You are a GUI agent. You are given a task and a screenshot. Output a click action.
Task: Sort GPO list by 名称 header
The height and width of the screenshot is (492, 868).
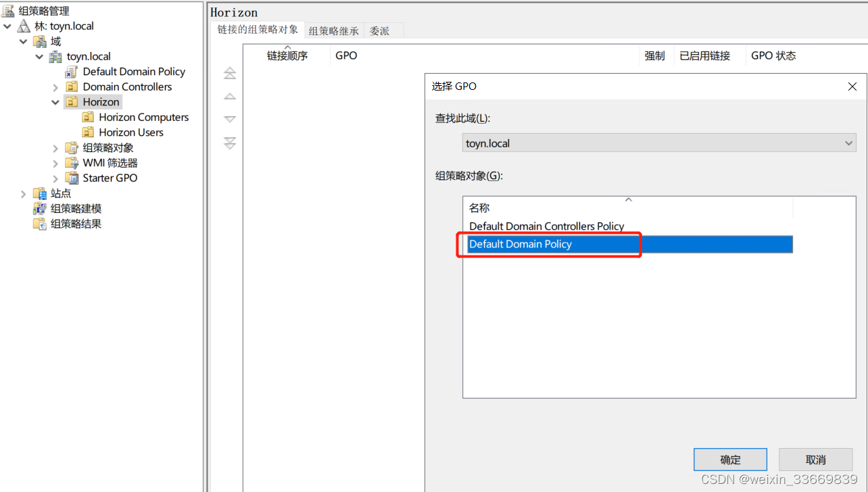point(628,207)
